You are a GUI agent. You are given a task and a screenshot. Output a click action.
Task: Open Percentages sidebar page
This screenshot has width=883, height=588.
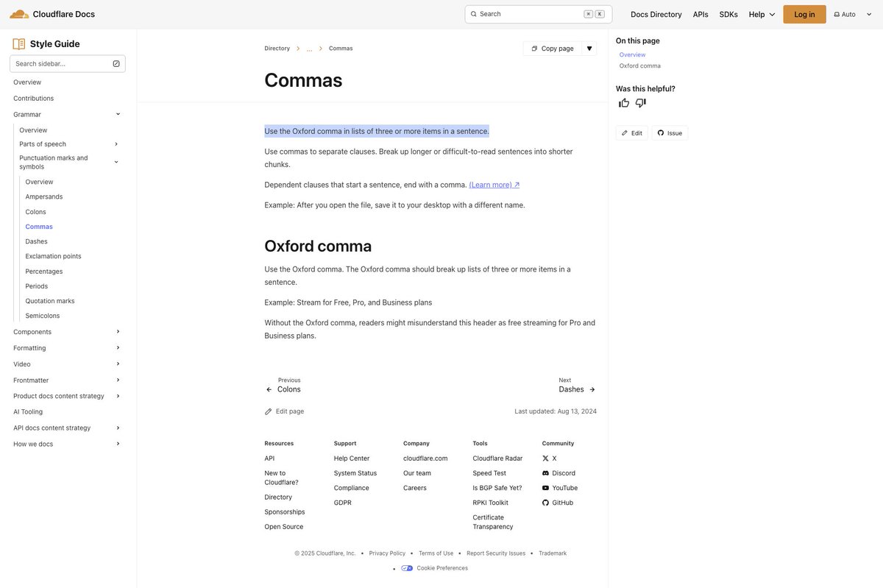[44, 272]
